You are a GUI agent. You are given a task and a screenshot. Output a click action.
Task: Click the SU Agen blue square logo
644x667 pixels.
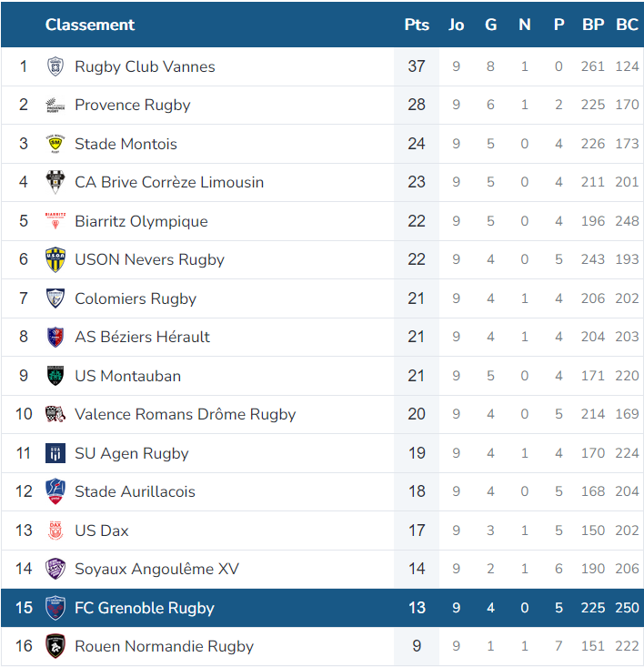(x=55, y=453)
